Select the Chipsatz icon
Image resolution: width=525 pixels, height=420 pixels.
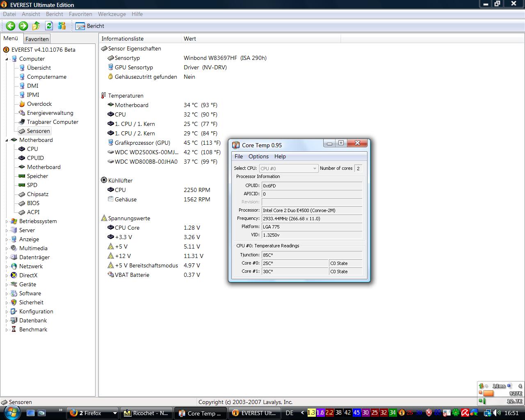coord(22,194)
